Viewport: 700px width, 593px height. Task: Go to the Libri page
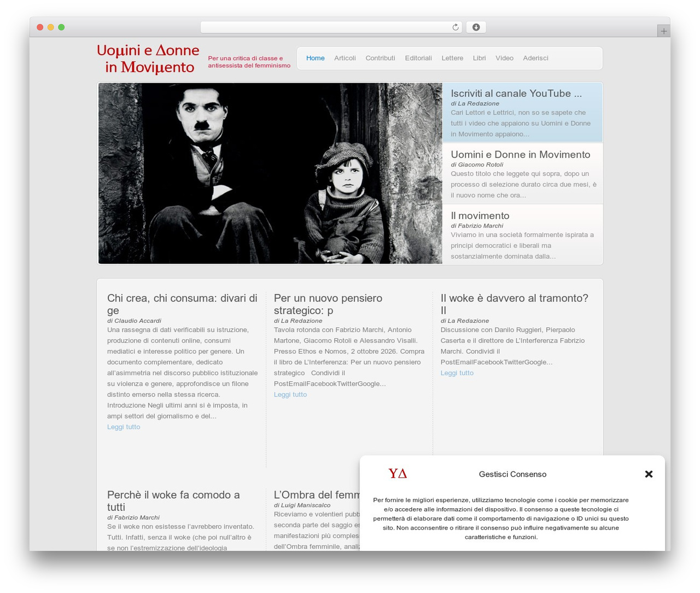click(x=479, y=58)
